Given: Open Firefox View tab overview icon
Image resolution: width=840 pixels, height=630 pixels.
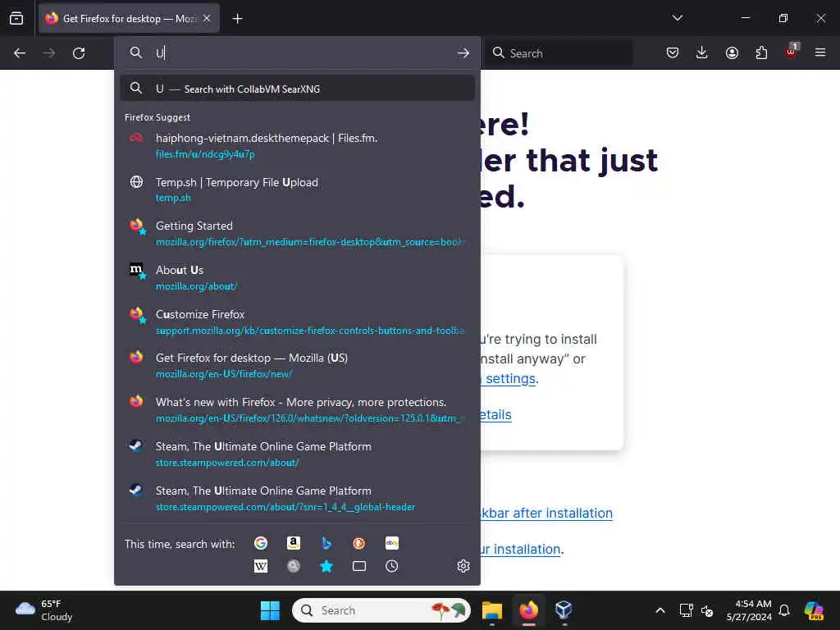Looking at the screenshot, I should coord(16,18).
